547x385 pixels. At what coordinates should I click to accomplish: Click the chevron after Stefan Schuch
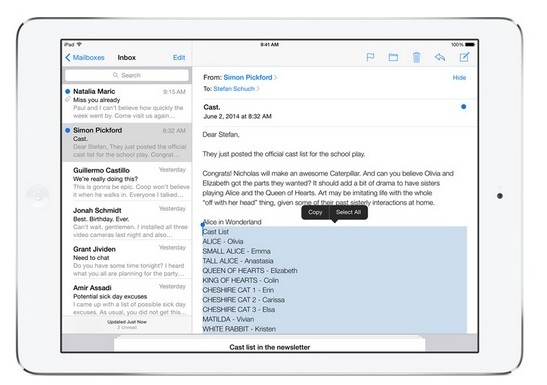(258, 89)
